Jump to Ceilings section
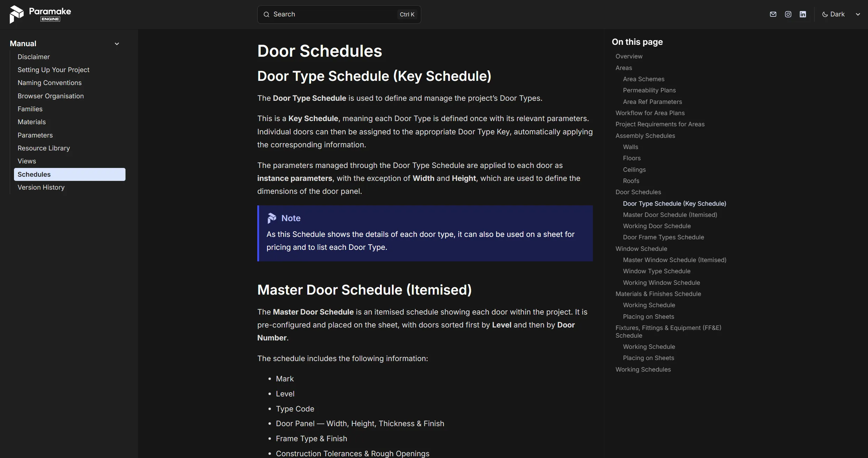 pos(634,170)
